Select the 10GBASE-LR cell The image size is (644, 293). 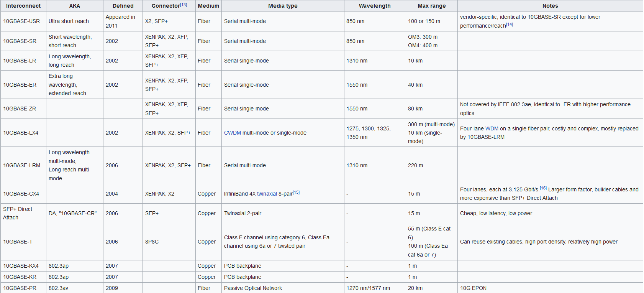pos(23,61)
